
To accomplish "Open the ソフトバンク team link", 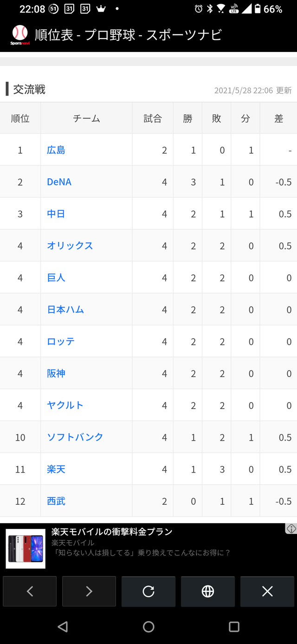I will coord(75,437).
